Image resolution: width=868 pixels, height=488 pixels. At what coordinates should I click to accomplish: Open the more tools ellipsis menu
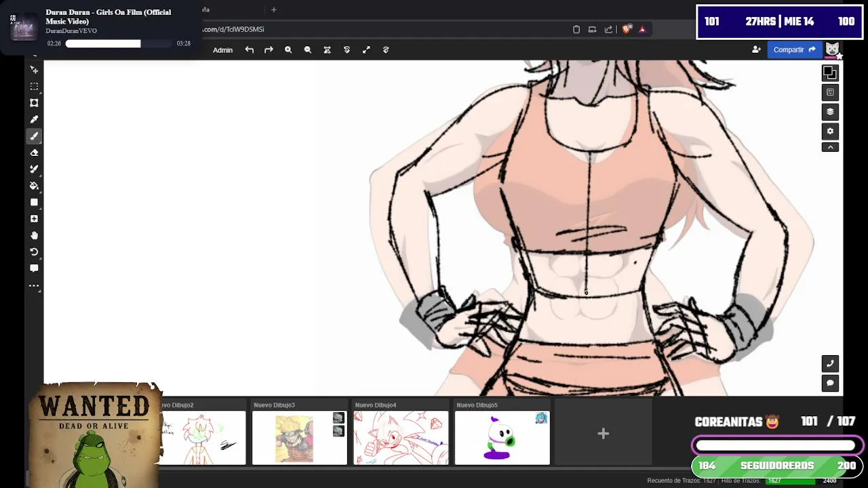coord(34,286)
